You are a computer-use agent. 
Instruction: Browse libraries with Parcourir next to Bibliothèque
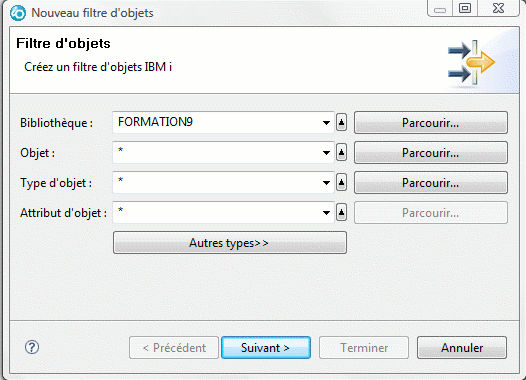pos(431,123)
